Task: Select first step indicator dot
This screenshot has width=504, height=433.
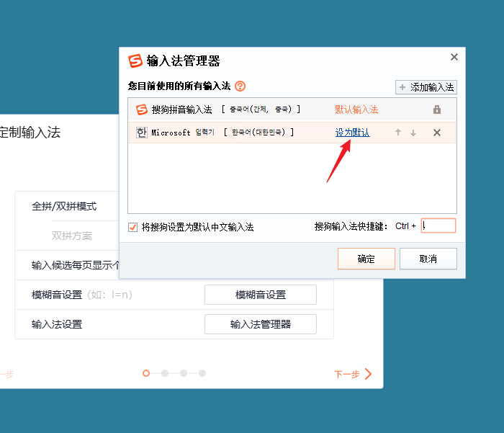Action: point(146,373)
